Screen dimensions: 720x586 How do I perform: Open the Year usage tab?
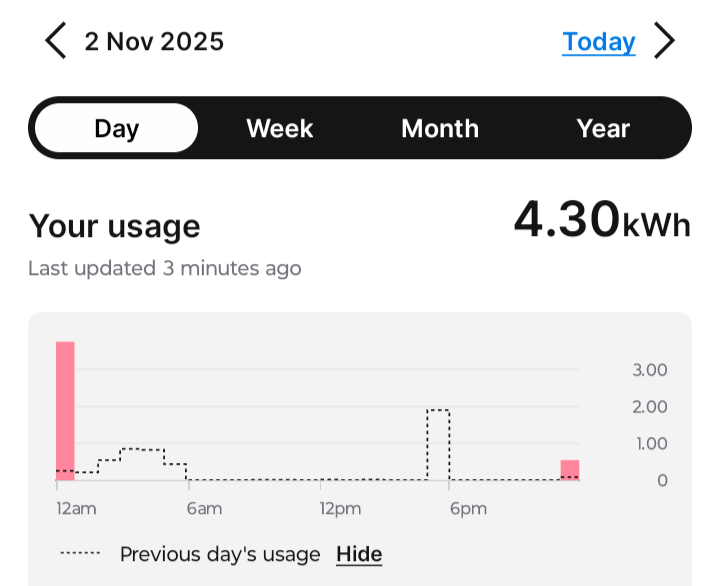[x=603, y=128]
